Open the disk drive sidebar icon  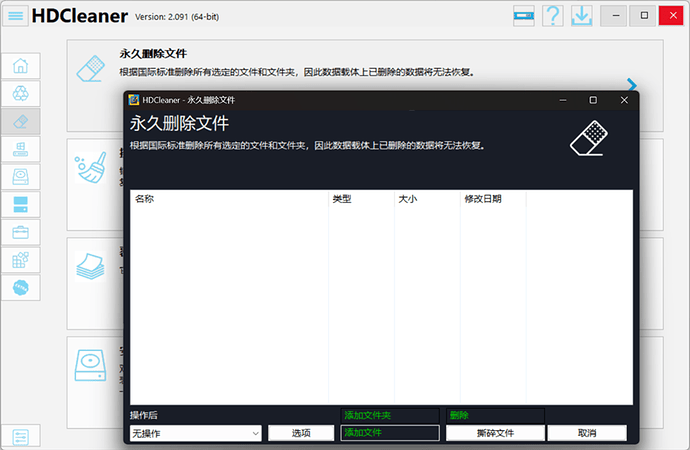[x=21, y=177]
